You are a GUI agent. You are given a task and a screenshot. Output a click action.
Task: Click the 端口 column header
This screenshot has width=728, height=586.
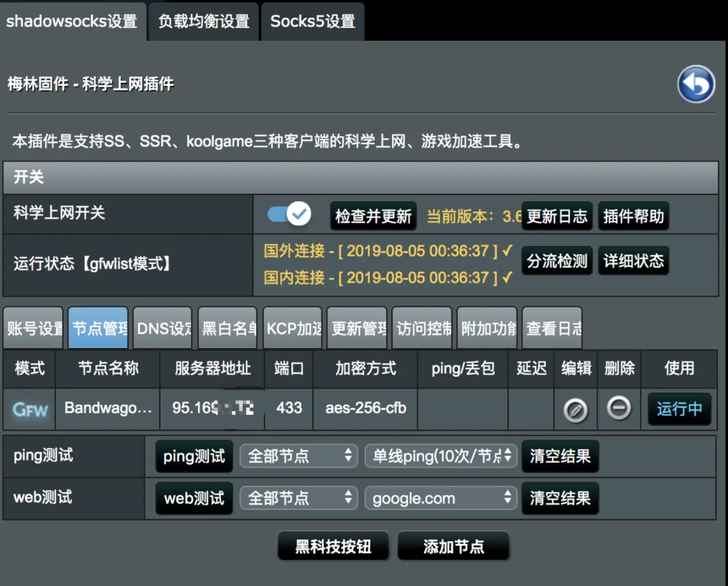(x=289, y=368)
